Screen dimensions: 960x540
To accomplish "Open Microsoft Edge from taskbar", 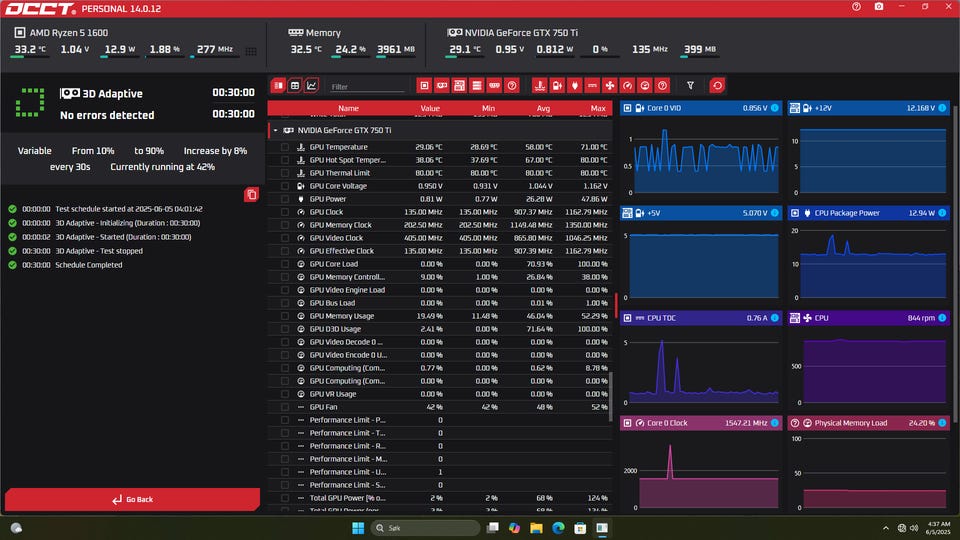I will (x=558, y=528).
